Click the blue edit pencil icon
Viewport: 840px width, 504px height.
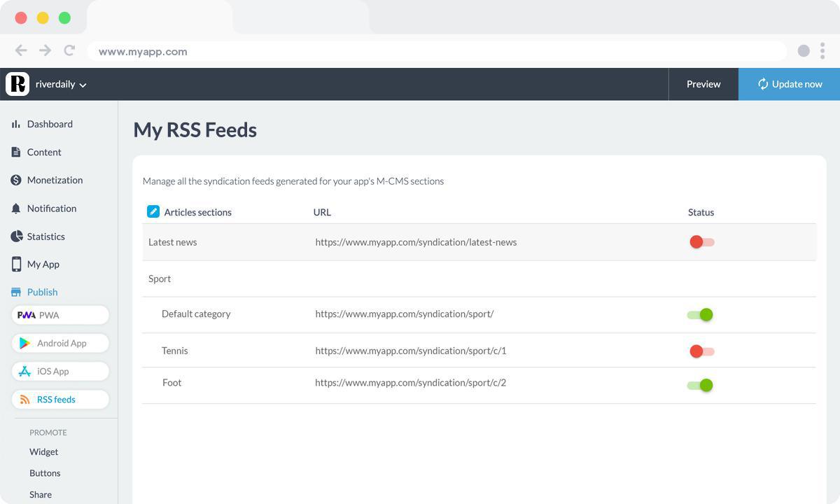153,211
